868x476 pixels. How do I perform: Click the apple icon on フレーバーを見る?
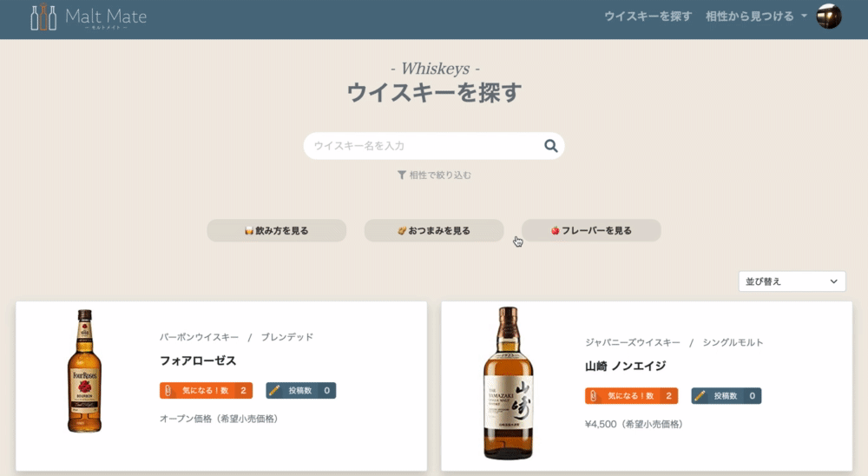point(556,230)
